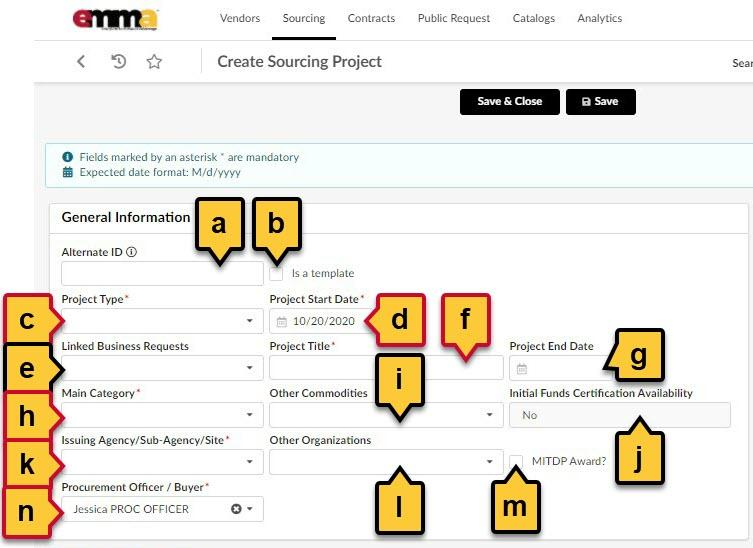
Task: Open the Catalogs menu
Action: pos(534,18)
